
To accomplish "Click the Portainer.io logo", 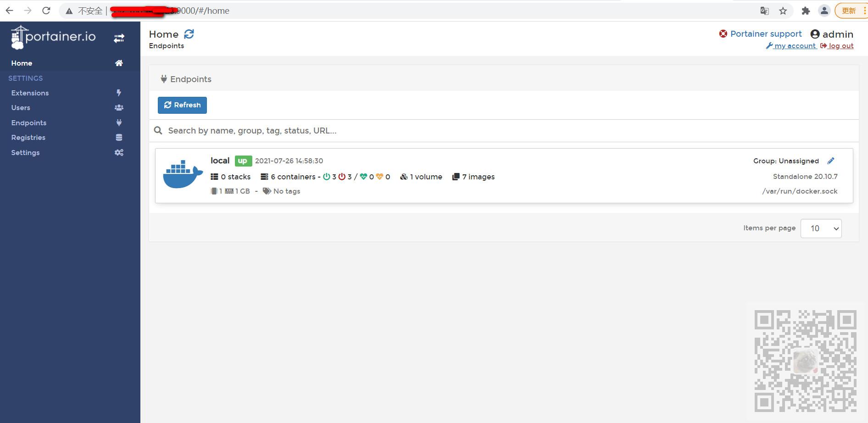I will (x=53, y=37).
